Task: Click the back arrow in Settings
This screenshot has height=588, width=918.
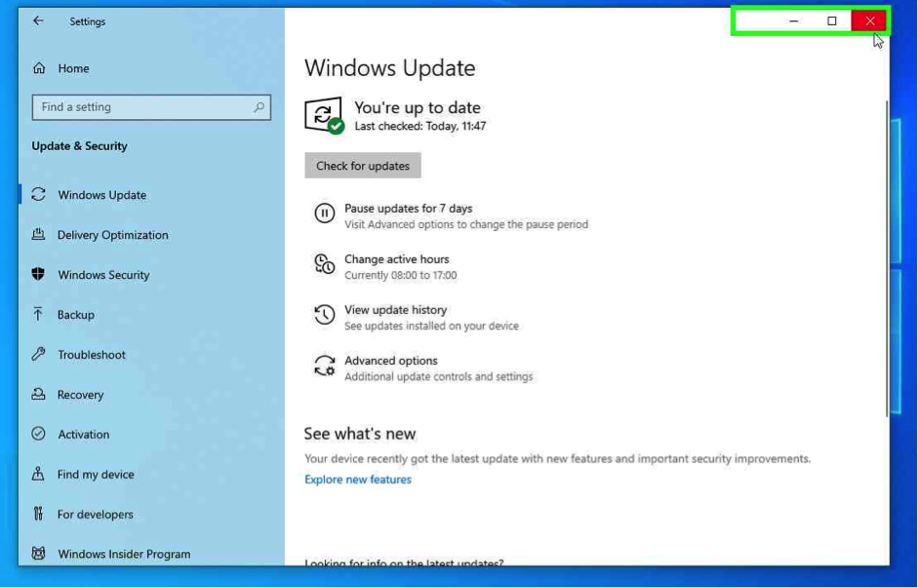Action: (38, 20)
